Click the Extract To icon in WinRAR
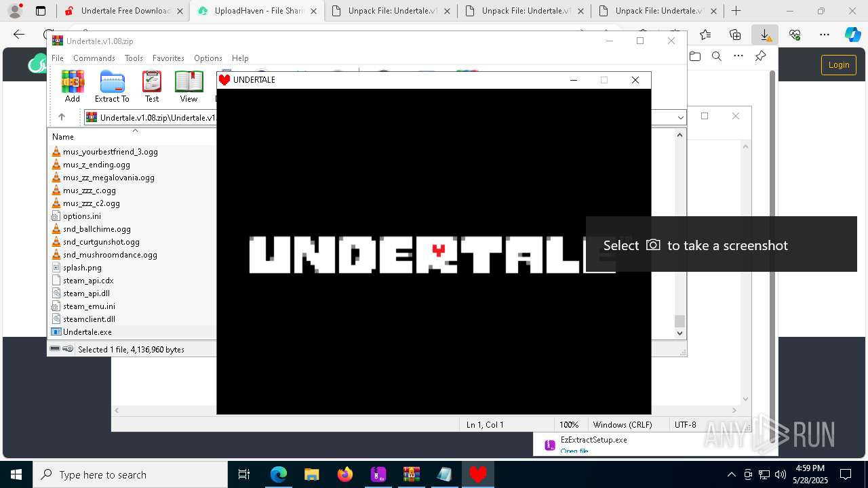This screenshot has width=868, height=488. tap(112, 86)
